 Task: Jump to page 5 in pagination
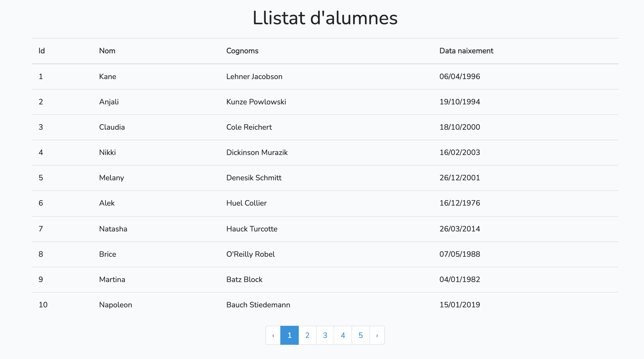361,335
